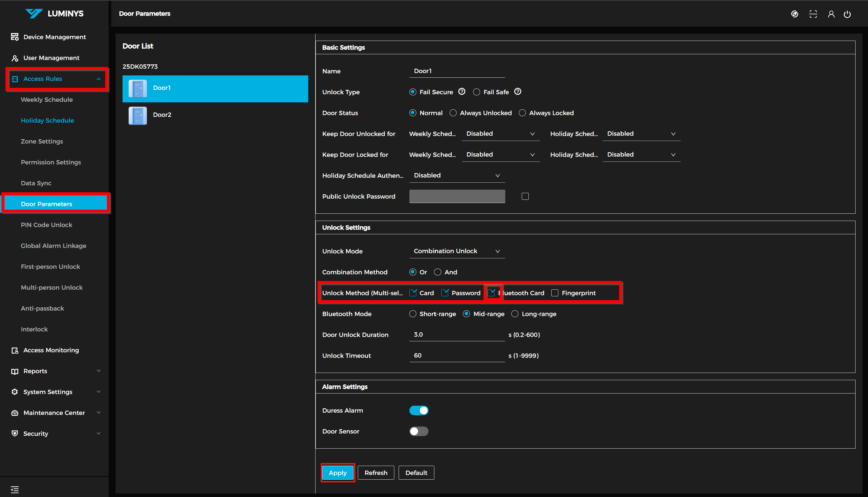The height and width of the screenshot is (497, 868).
Task: Click the Device Management sidebar icon
Action: point(14,37)
